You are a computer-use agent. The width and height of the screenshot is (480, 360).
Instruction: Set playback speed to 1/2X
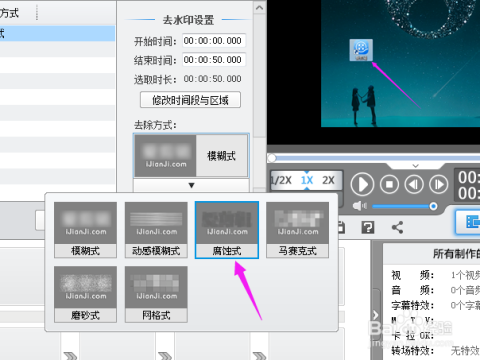coord(281,180)
